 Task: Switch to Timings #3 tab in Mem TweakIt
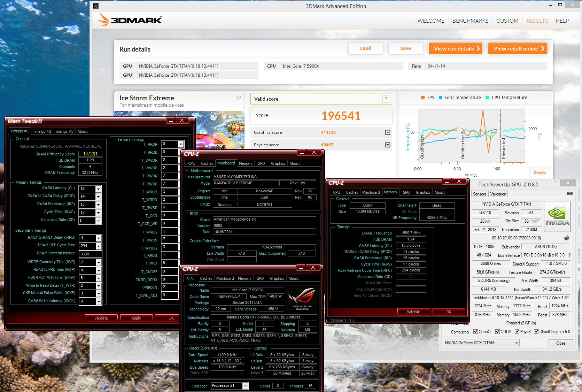point(64,131)
